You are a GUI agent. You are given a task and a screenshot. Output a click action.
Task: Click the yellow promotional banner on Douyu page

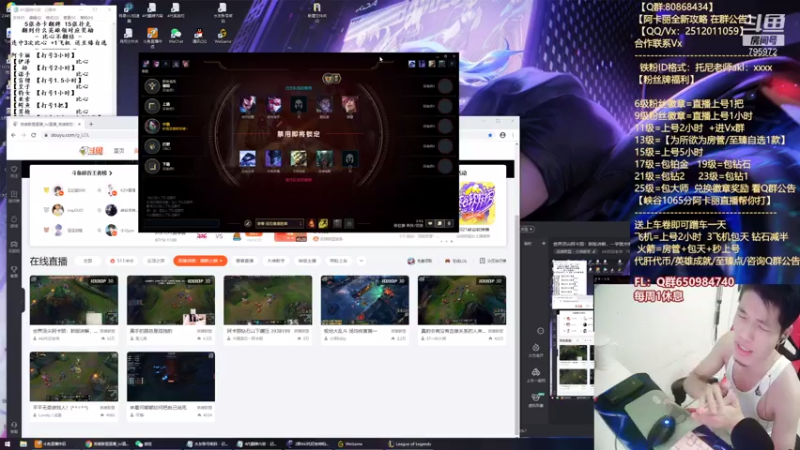[x=477, y=204]
